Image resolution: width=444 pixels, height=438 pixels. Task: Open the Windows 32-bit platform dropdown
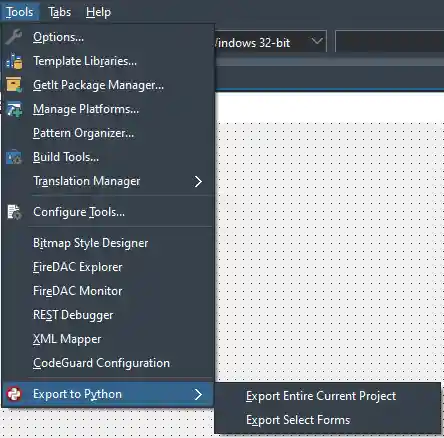(x=270, y=42)
